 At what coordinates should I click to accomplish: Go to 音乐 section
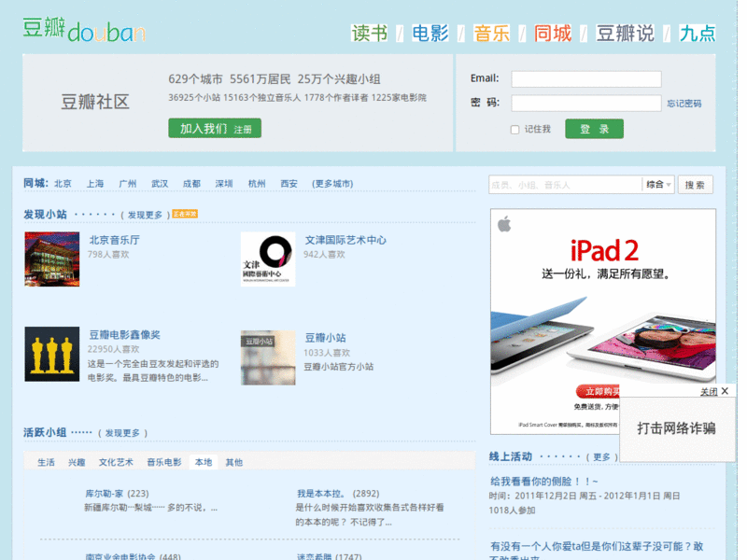point(491,34)
